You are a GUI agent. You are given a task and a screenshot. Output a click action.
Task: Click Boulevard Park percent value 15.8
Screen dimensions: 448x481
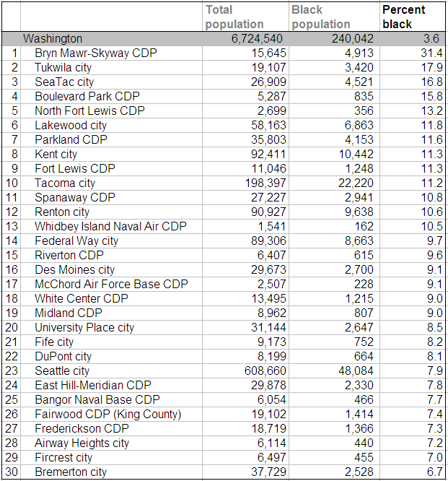point(431,96)
